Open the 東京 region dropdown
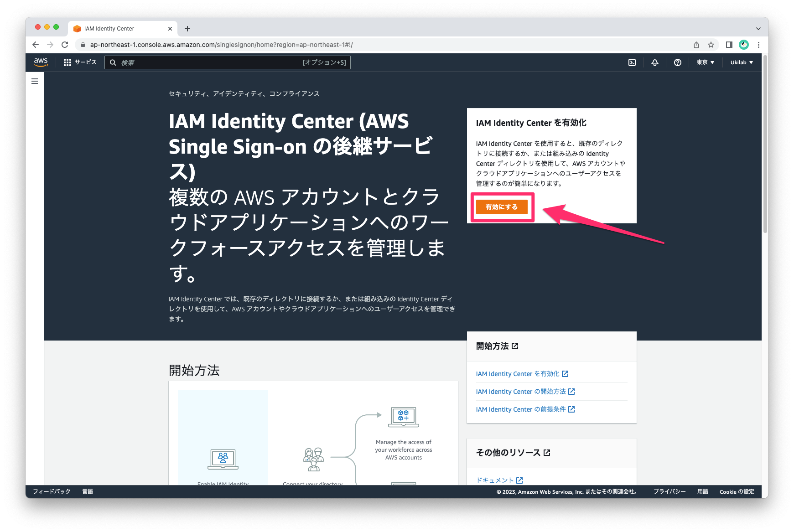794x532 pixels. (x=706, y=62)
